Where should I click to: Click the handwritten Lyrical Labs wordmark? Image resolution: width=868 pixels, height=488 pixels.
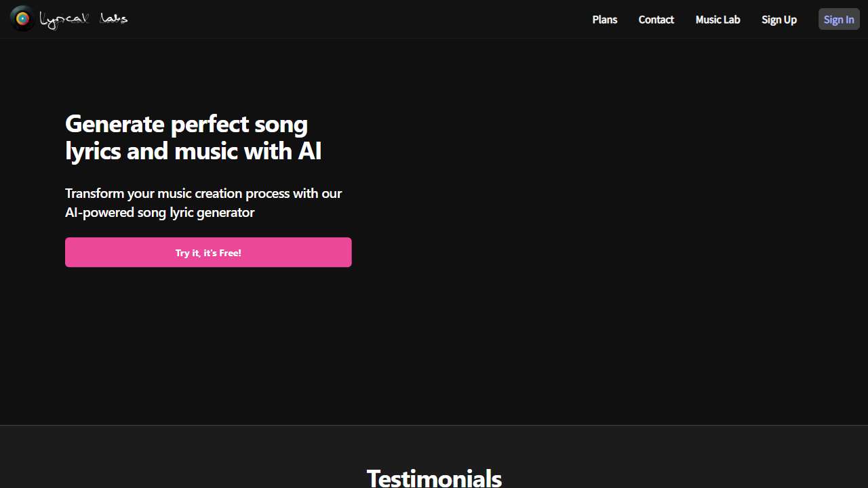83,20
